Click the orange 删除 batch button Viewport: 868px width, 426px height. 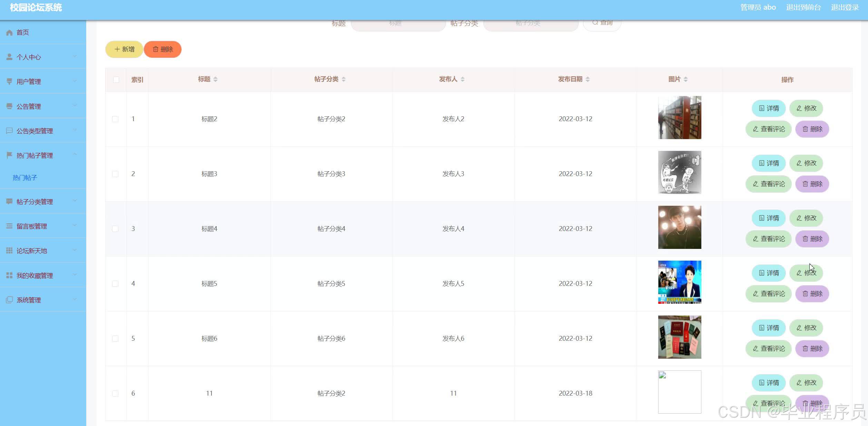(x=162, y=49)
